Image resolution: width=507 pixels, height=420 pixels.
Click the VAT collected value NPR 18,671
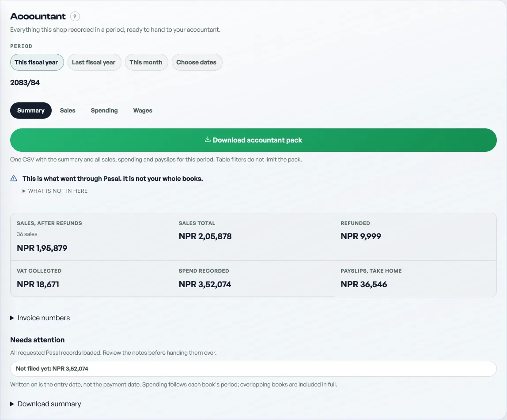click(38, 284)
